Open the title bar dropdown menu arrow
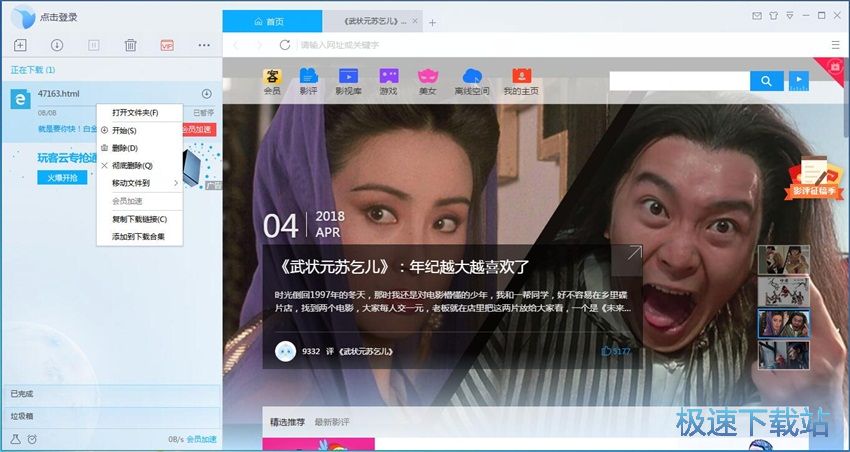 tap(790, 16)
